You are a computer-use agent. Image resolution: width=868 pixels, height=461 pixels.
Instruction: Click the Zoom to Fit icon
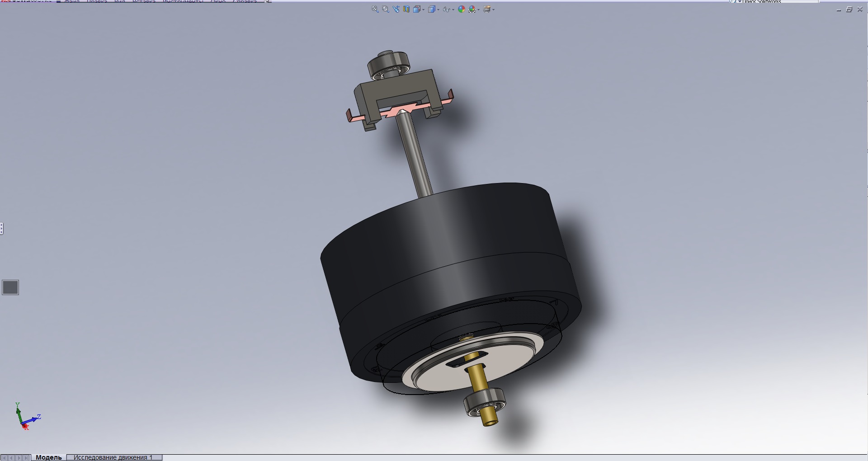(x=375, y=9)
